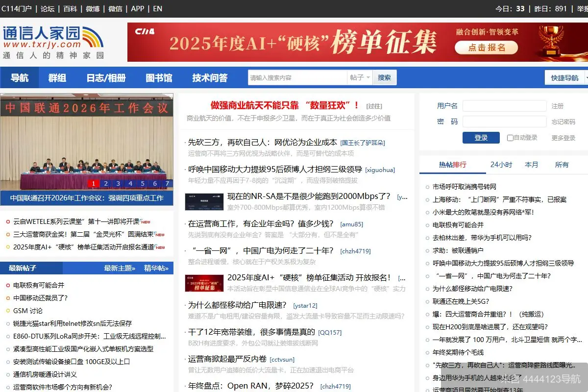Focus the 用户名 username field
The width and height of the screenshot is (588, 392).
504,106
